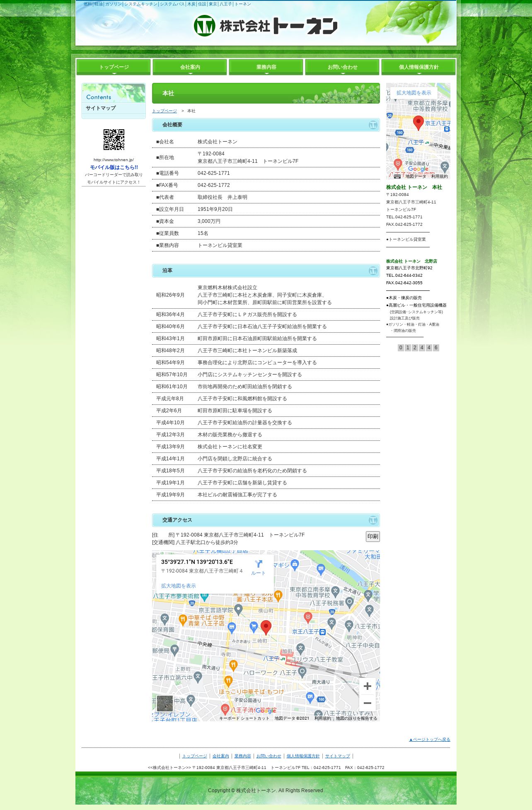Image resolution: width=532 pixels, height=810 pixels.
Task: Click footer サイトマップ link
Action: pos(337,756)
